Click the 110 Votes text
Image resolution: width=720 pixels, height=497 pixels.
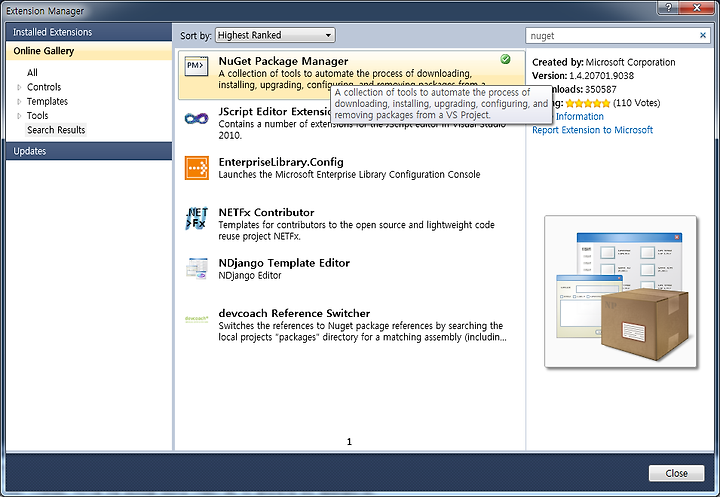click(x=636, y=103)
